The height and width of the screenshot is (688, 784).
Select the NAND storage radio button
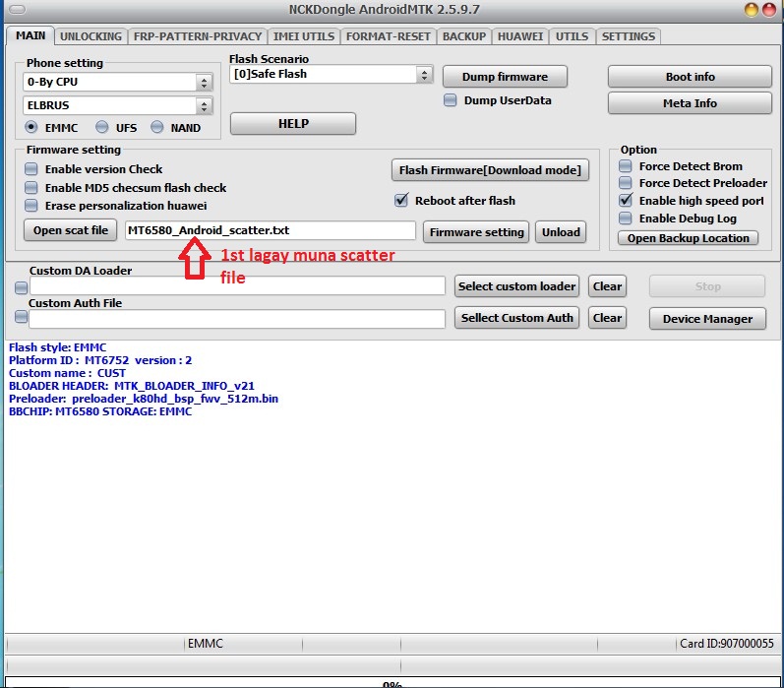156,127
